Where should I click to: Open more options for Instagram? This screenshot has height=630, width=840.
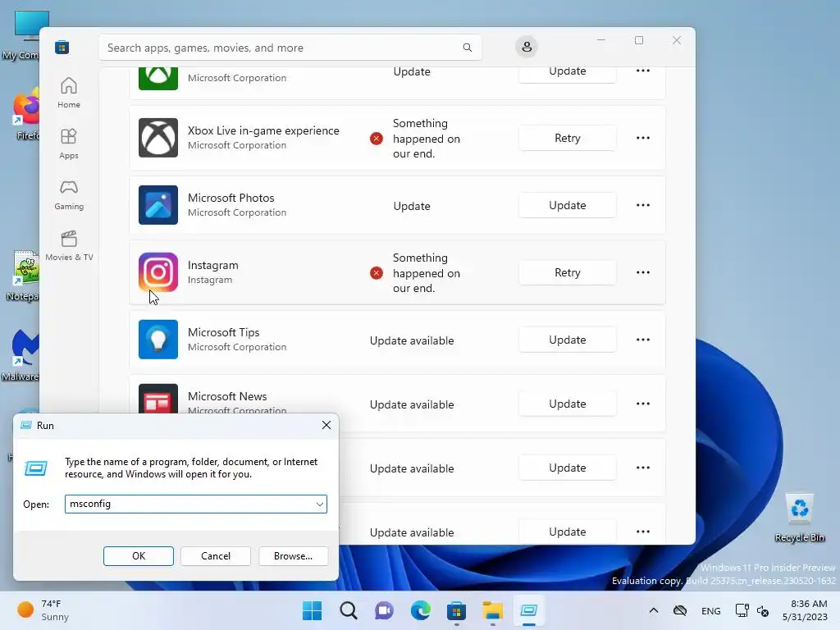[643, 272]
